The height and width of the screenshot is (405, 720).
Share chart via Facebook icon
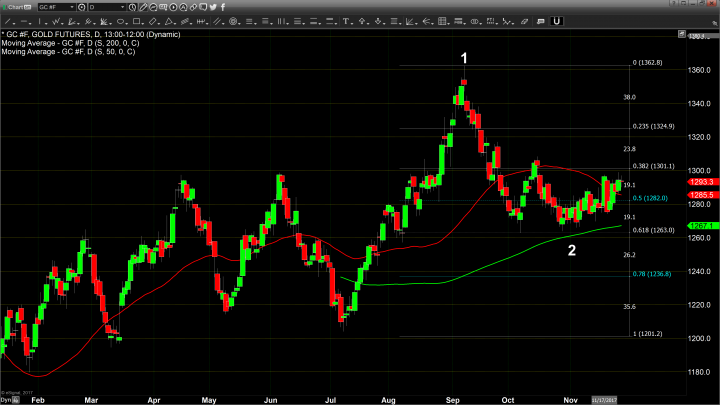223,7
